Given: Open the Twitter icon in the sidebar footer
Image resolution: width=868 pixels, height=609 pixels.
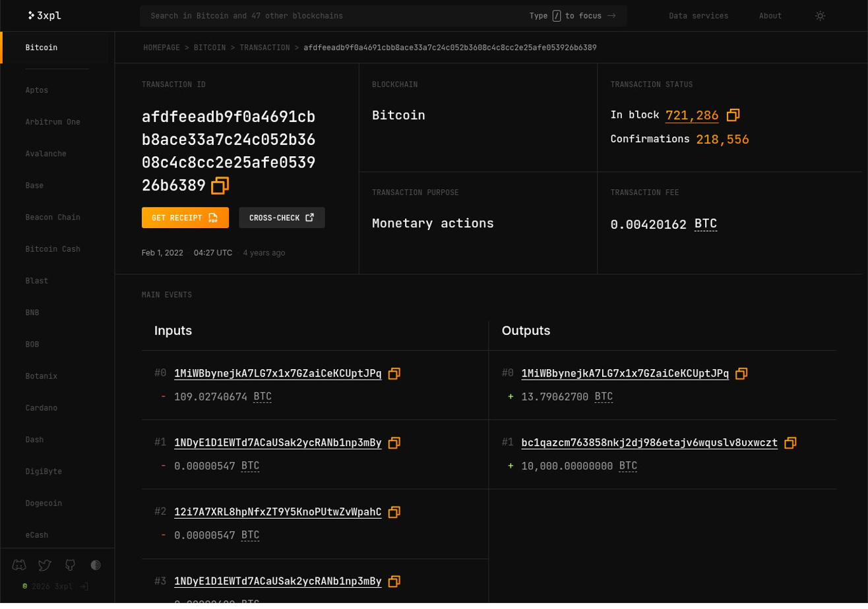Looking at the screenshot, I should (x=44, y=565).
